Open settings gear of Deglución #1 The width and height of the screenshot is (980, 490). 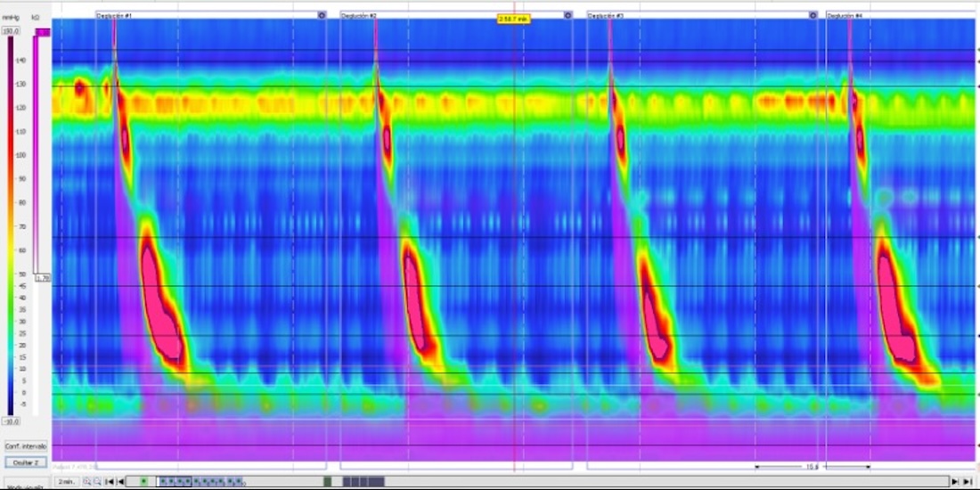point(322,15)
